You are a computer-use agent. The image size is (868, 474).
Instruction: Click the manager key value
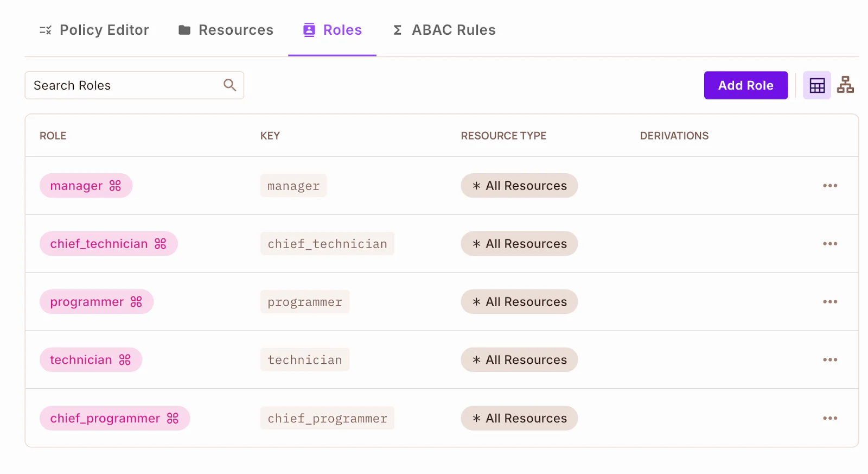293,186
